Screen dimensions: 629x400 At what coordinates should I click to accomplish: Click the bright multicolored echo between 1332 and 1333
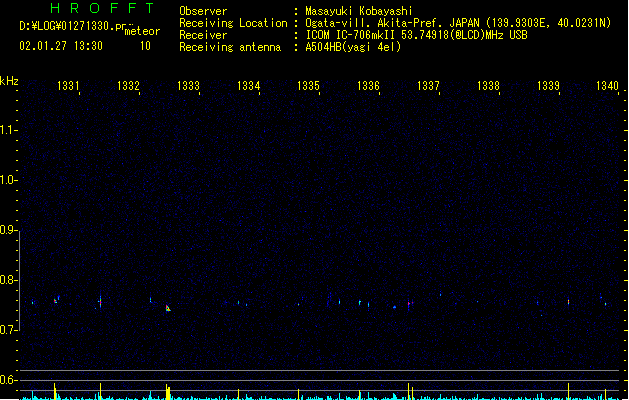point(168,308)
